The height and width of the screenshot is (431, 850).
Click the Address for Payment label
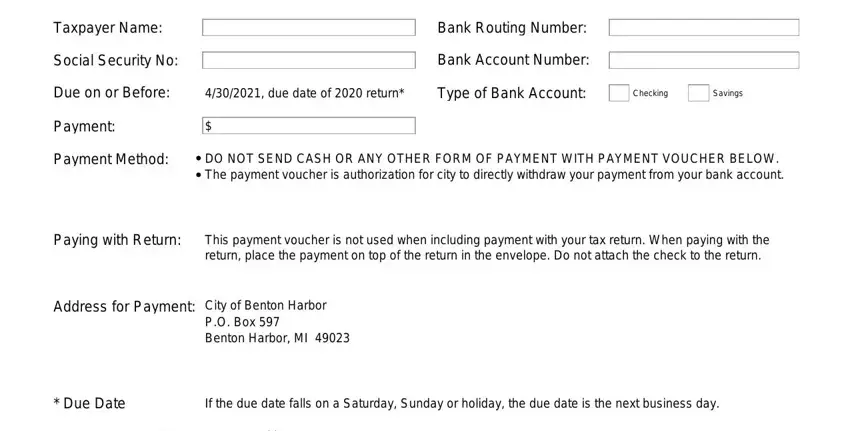124,307
